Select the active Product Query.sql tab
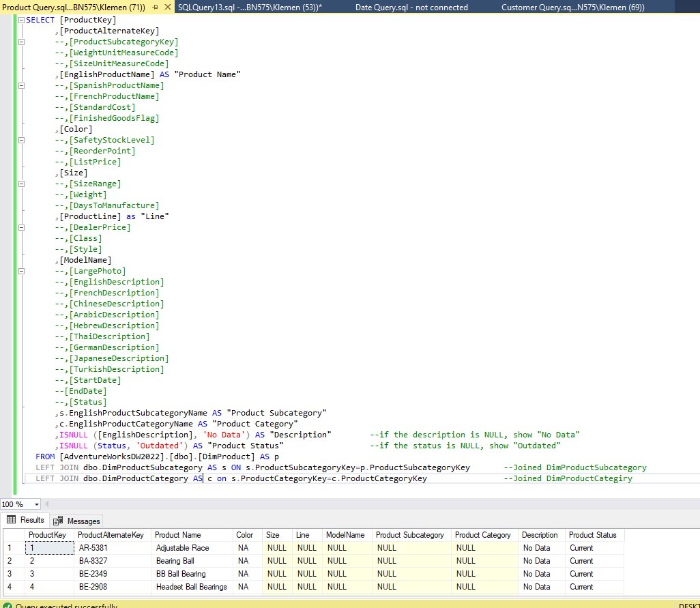 [74, 7]
